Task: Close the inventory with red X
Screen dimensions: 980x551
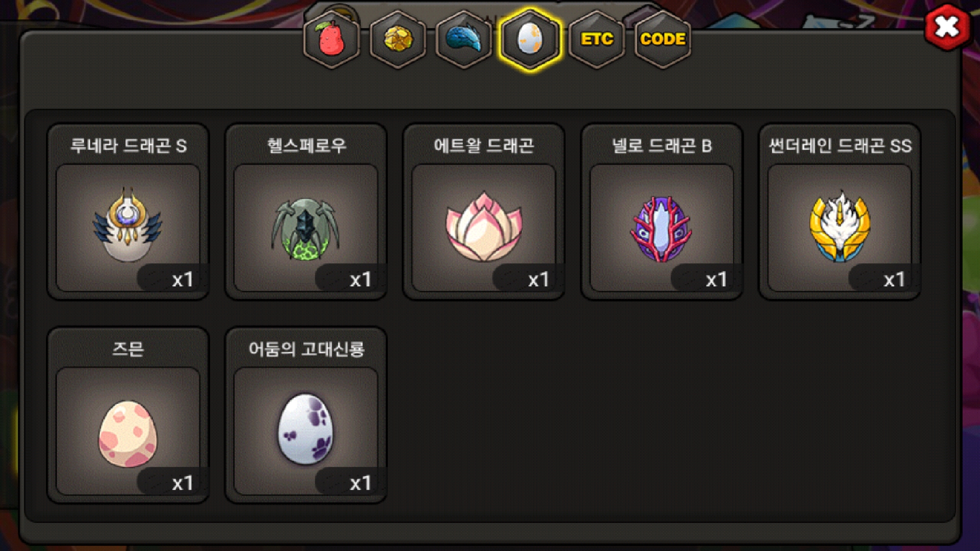Action: [x=947, y=27]
